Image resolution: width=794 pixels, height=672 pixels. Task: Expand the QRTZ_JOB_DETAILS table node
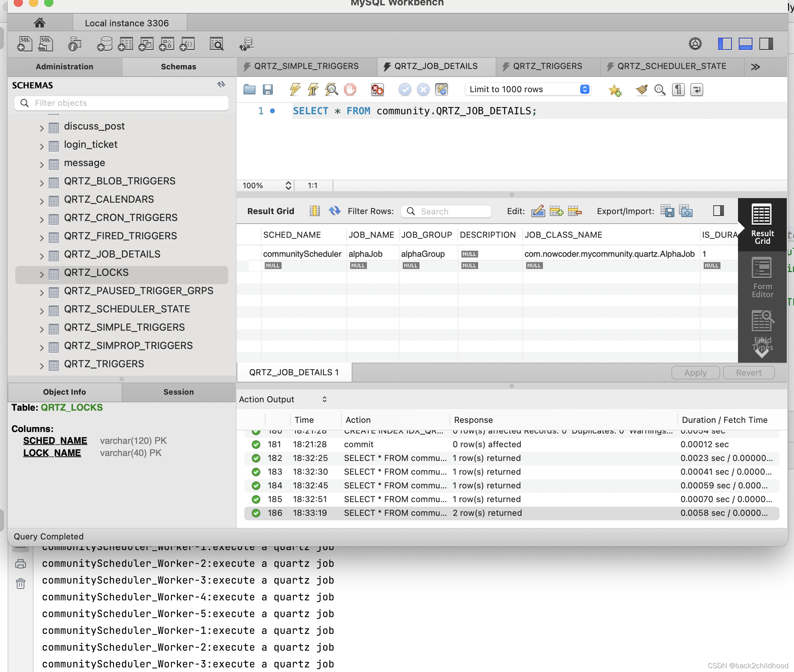(x=42, y=256)
